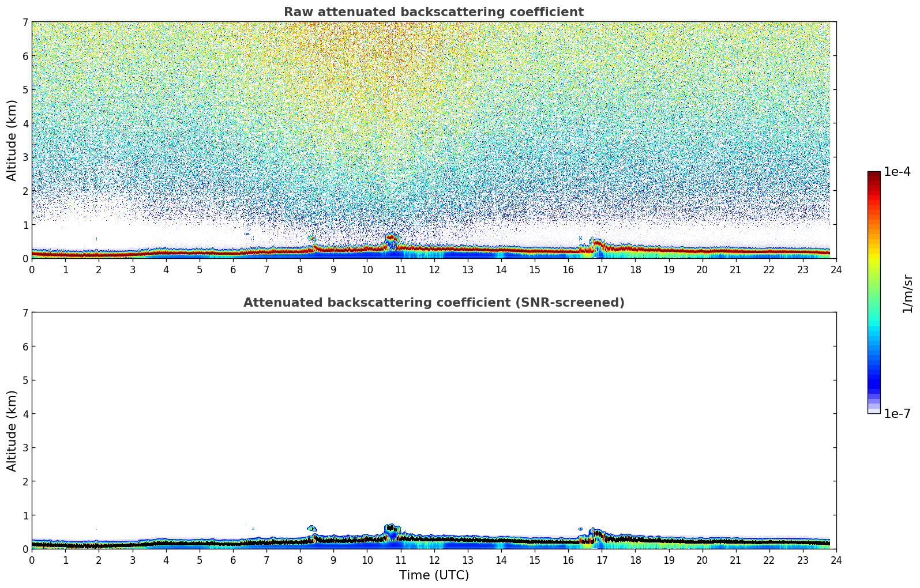Screen dimensions: 920x588
Task: Click hour 17 tick label on top plot
Action: [x=602, y=269]
